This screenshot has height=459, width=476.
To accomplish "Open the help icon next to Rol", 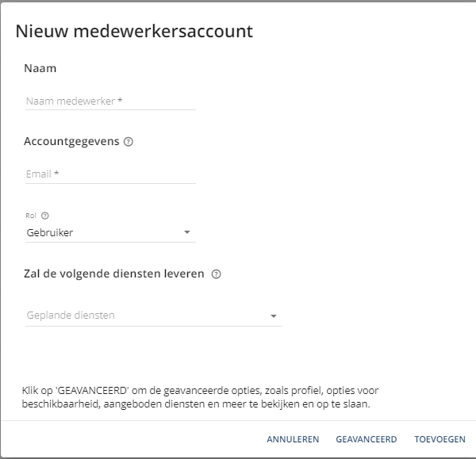I will click(x=45, y=216).
